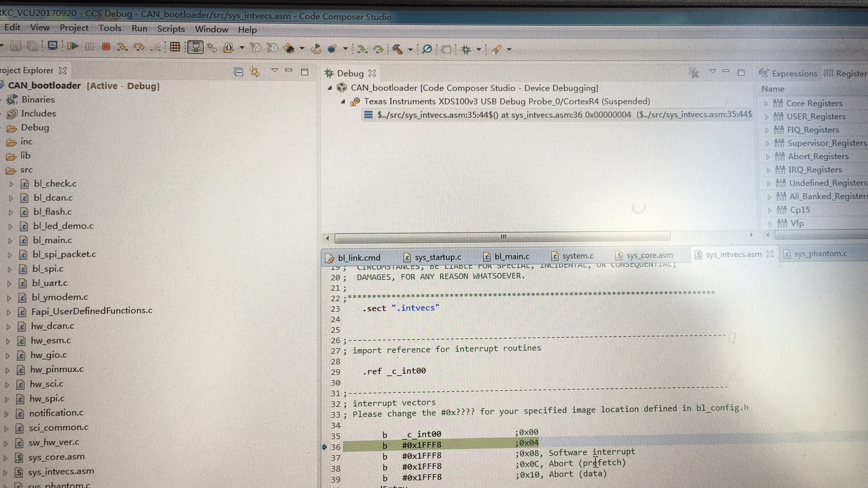
Task: Expand the Core Registers group
Action: (766, 103)
